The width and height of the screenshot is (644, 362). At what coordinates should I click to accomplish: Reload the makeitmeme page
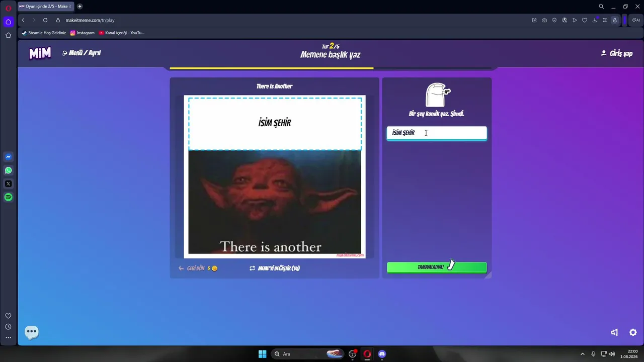pyautogui.click(x=45, y=20)
